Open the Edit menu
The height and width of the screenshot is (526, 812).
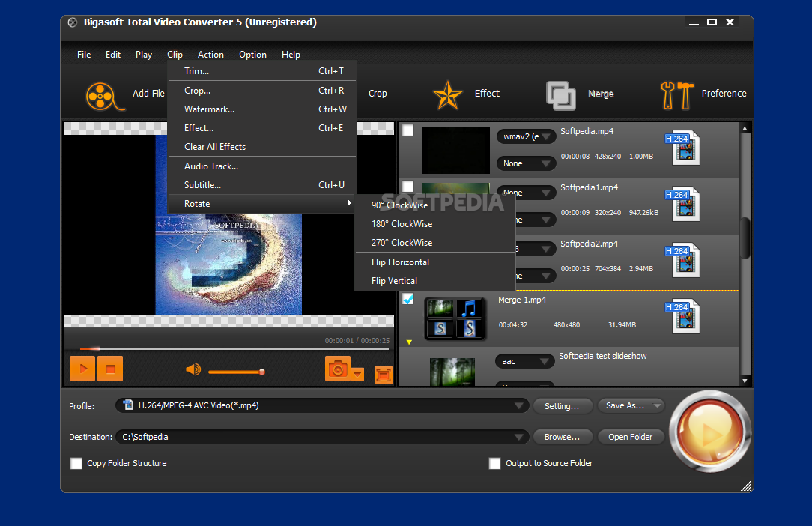(113, 55)
